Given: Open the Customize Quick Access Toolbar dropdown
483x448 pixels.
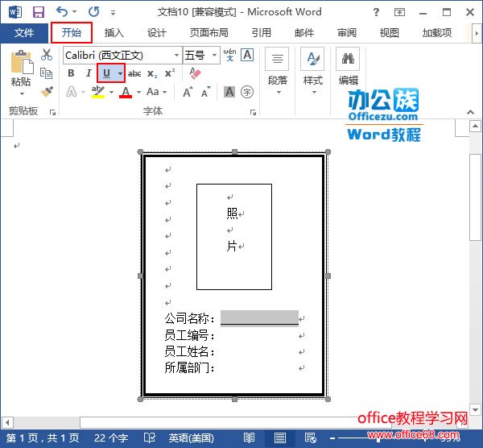Looking at the screenshot, I should pyautogui.click(x=113, y=12).
